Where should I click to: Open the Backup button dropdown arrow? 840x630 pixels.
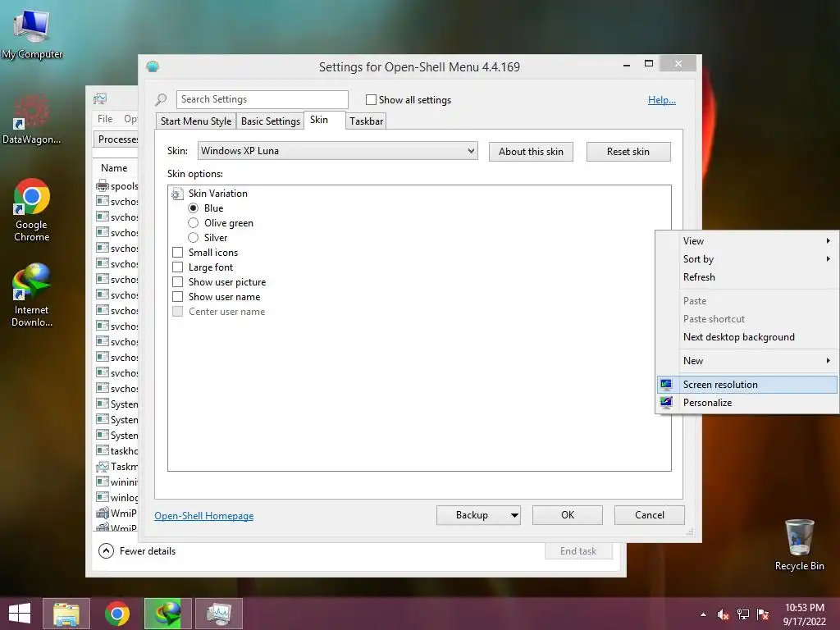(514, 515)
